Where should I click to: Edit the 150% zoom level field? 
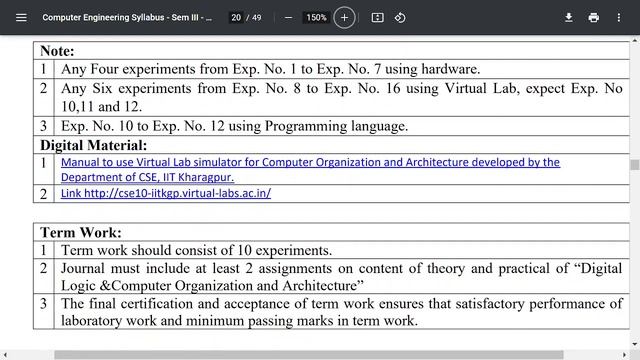click(316, 18)
